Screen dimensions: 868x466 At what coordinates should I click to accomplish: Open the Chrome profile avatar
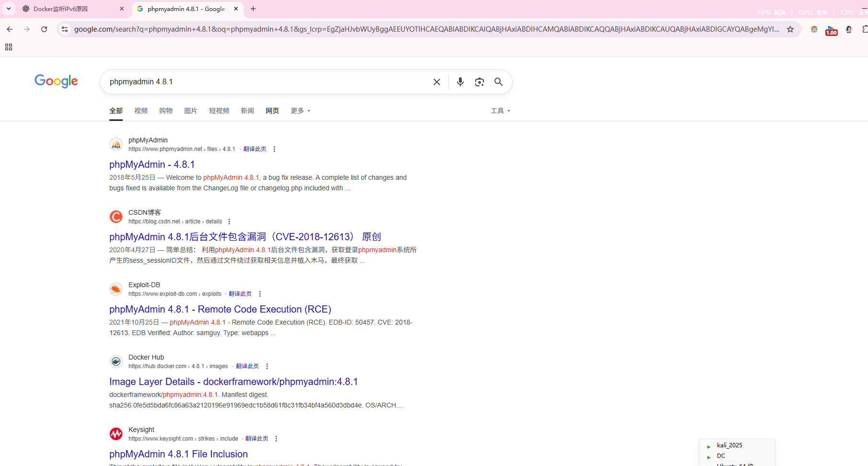coord(849,29)
